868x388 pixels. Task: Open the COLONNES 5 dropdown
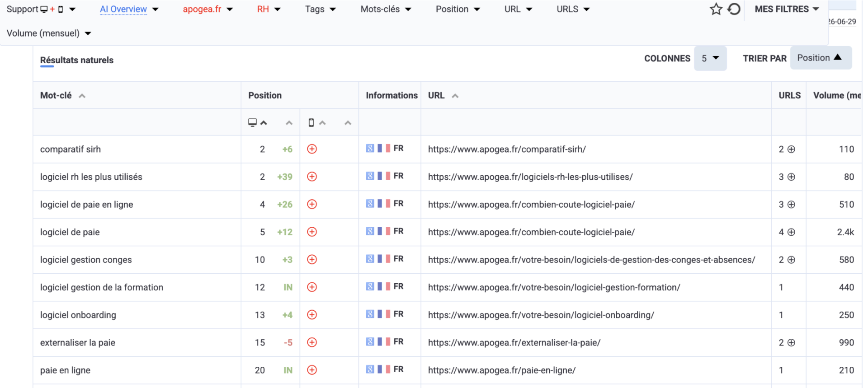click(710, 58)
